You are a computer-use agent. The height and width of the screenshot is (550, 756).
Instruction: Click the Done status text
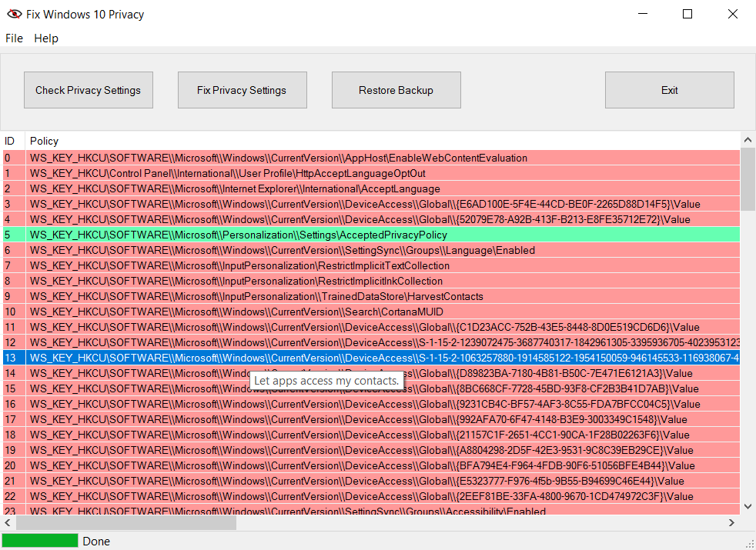96,542
